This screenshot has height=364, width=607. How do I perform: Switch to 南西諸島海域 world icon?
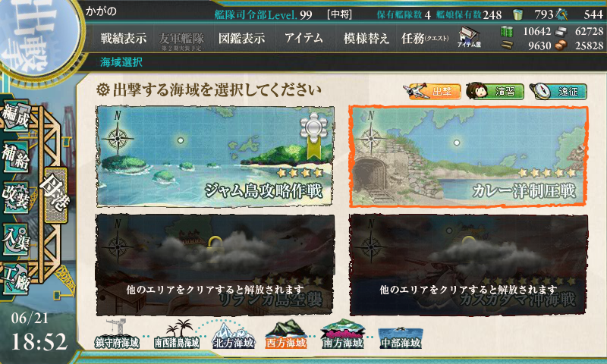[x=177, y=335]
